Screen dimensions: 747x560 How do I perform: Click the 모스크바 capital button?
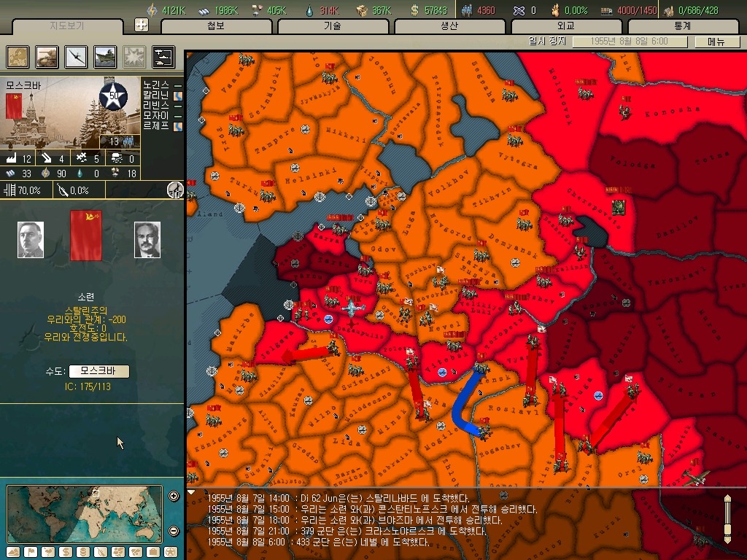98,371
